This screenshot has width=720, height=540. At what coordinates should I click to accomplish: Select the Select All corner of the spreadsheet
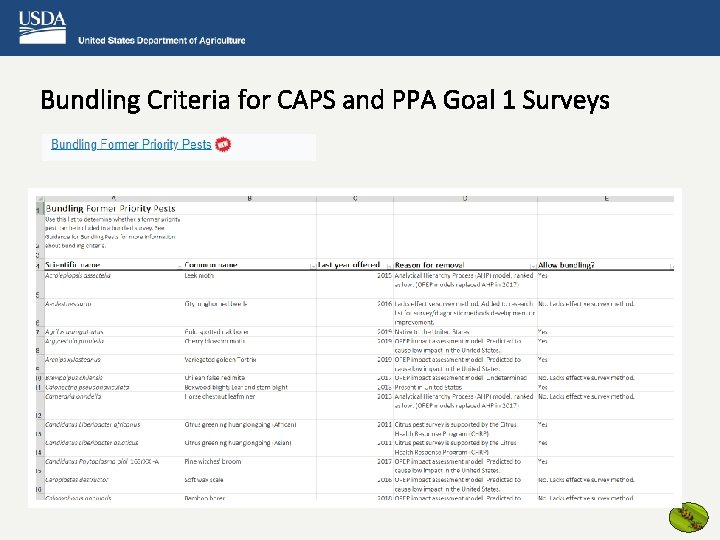(x=40, y=198)
